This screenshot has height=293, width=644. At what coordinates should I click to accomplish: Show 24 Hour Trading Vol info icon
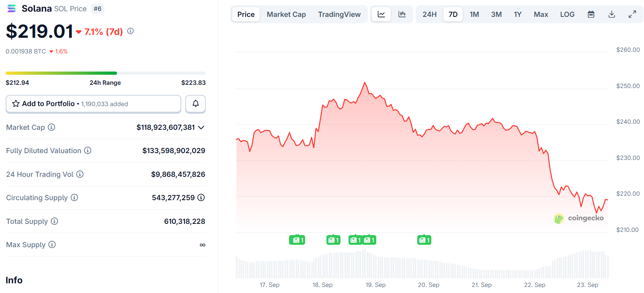80,174
